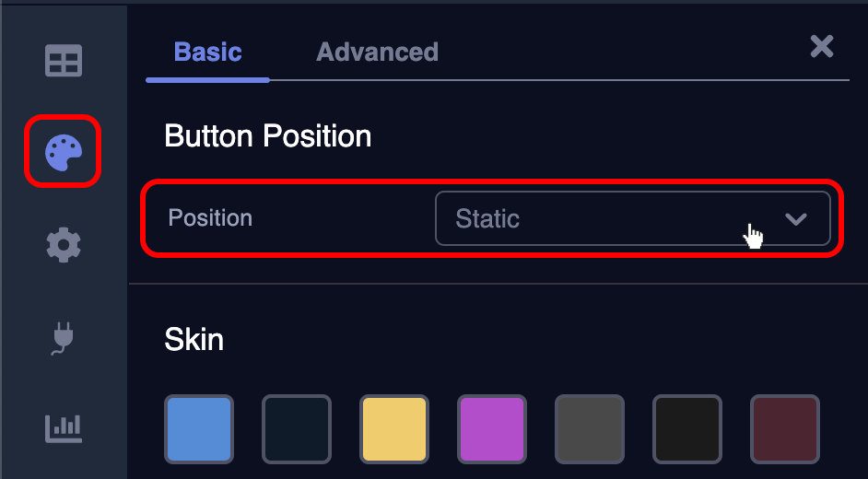Image resolution: width=868 pixels, height=479 pixels.
Task: Click the Position field label
Action: click(x=210, y=218)
